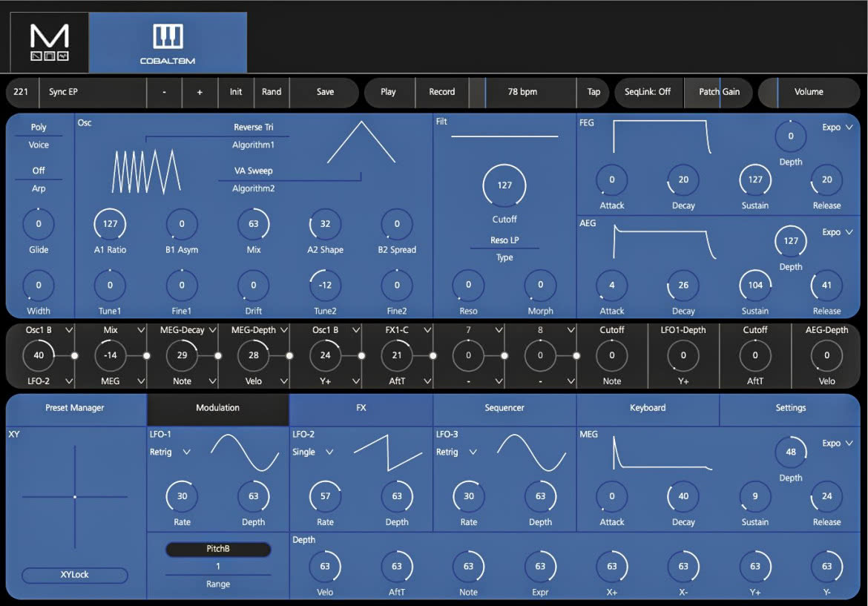Open the Settings tab
This screenshot has height=606, width=868.
(x=791, y=408)
